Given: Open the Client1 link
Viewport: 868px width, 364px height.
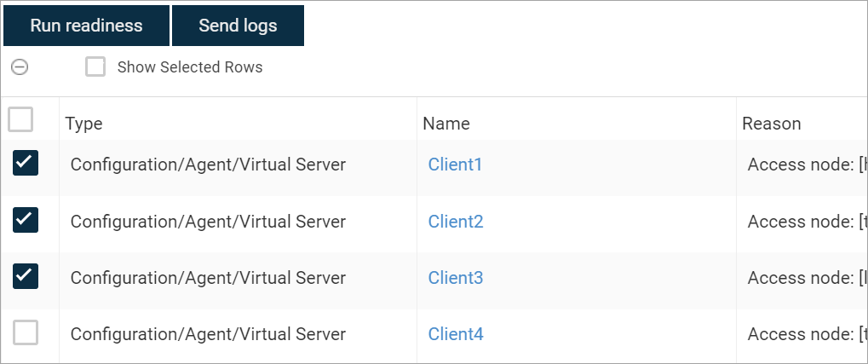Looking at the screenshot, I should pyautogui.click(x=455, y=165).
